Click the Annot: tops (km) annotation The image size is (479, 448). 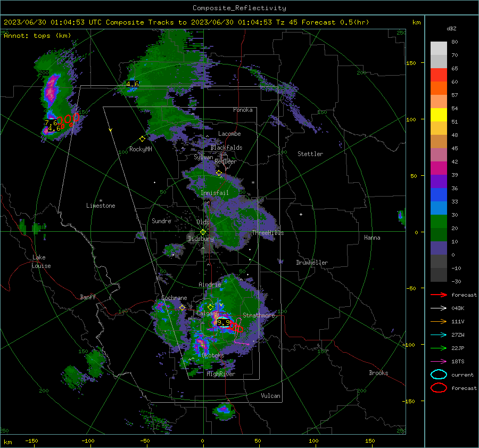(x=37, y=36)
